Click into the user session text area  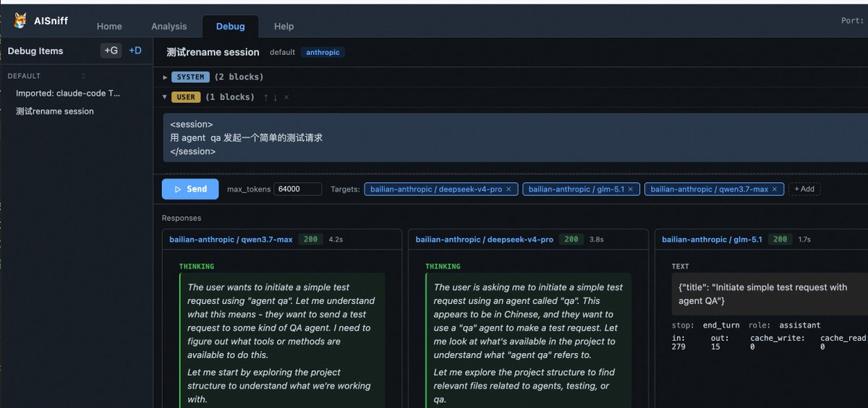pos(515,138)
